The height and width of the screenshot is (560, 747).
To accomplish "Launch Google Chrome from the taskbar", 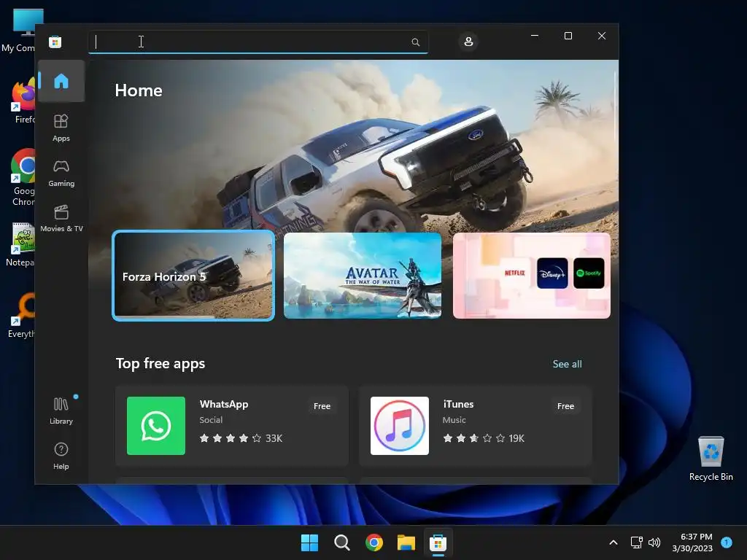I will 374,542.
